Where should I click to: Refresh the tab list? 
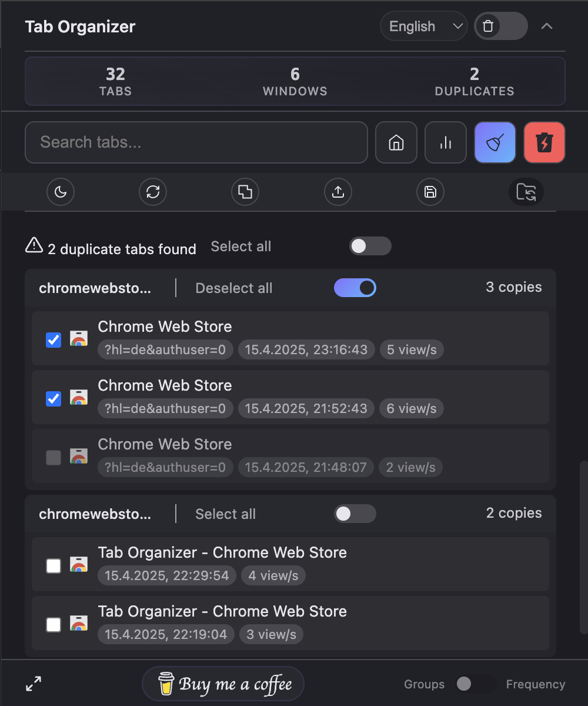click(x=153, y=192)
